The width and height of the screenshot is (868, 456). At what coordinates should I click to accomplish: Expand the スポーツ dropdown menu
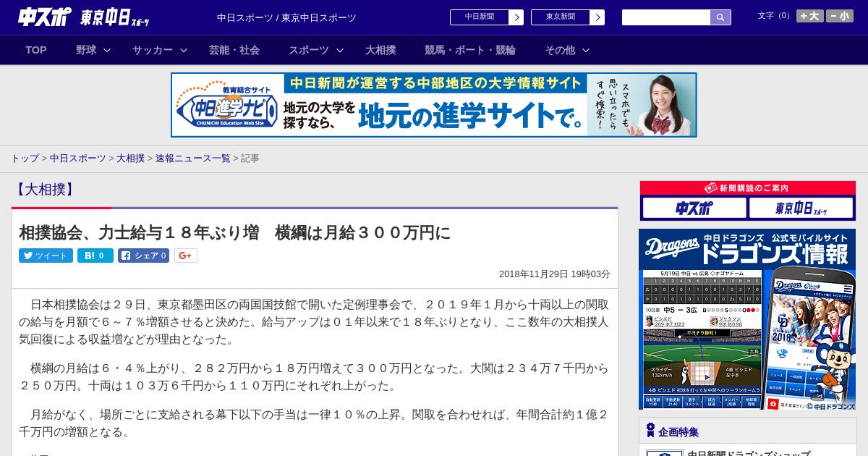[316, 50]
